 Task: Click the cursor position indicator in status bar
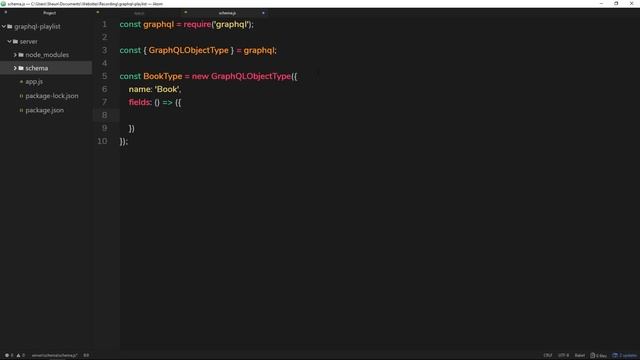[x=86, y=356]
